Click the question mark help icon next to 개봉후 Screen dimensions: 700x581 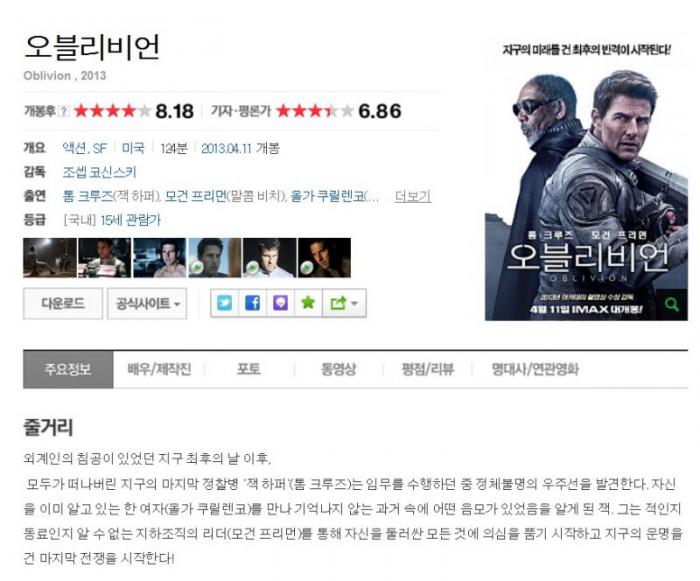(x=64, y=111)
